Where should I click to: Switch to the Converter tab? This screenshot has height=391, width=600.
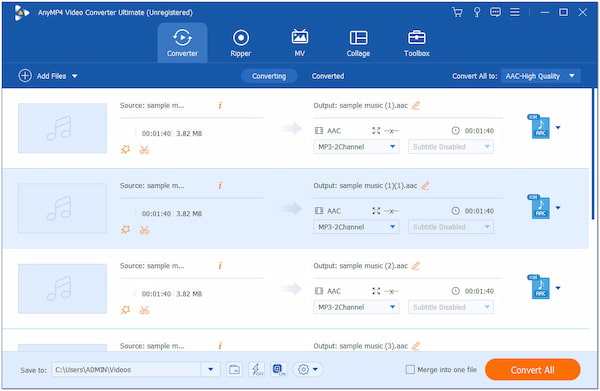[x=182, y=42]
